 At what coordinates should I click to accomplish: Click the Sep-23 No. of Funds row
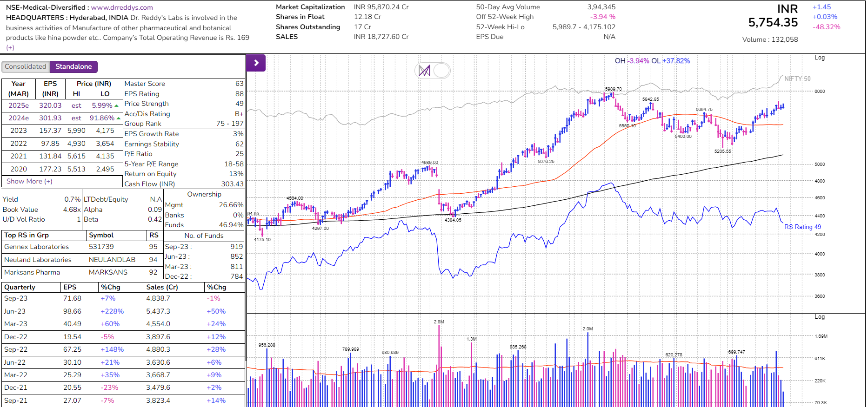pyautogui.click(x=204, y=247)
